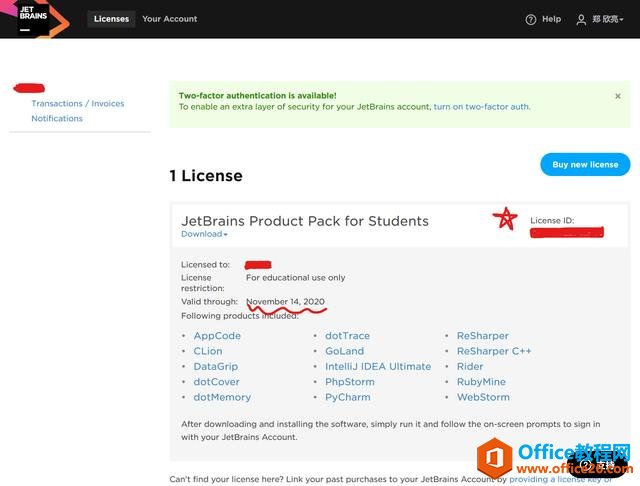Click the JetBrains logo
The image size is (640, 486).
pyautogui.click(x=33, y=19)
